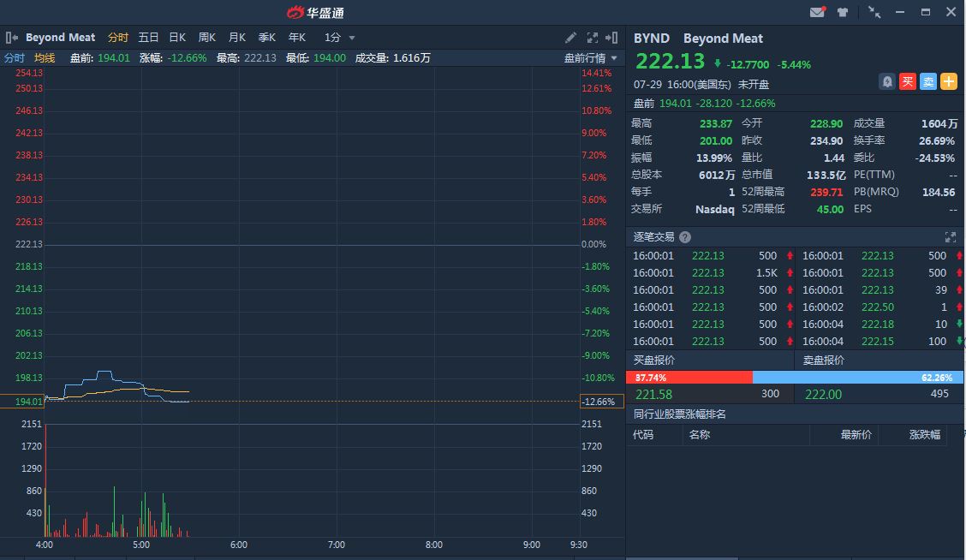Open the 1分 interval dropdown
Image resolution: width=966 pixels, height=560 pixels.
click(x=339, y=38)
